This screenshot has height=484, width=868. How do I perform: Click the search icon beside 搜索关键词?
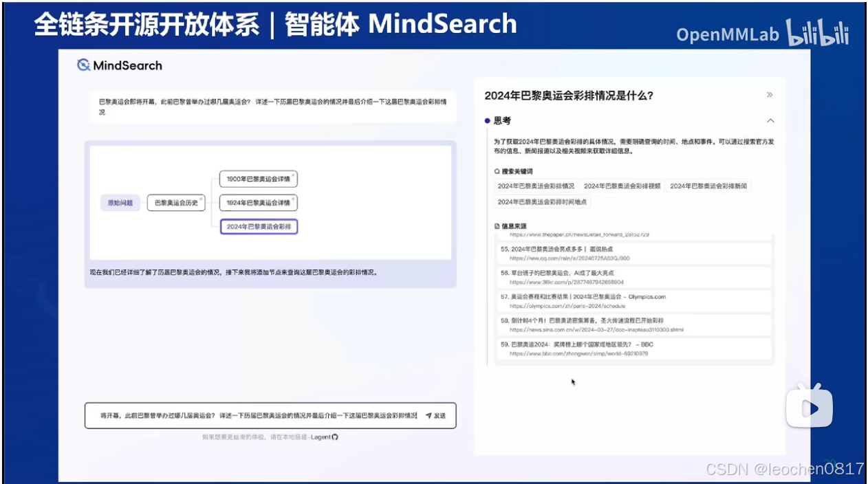coord(497,171)
